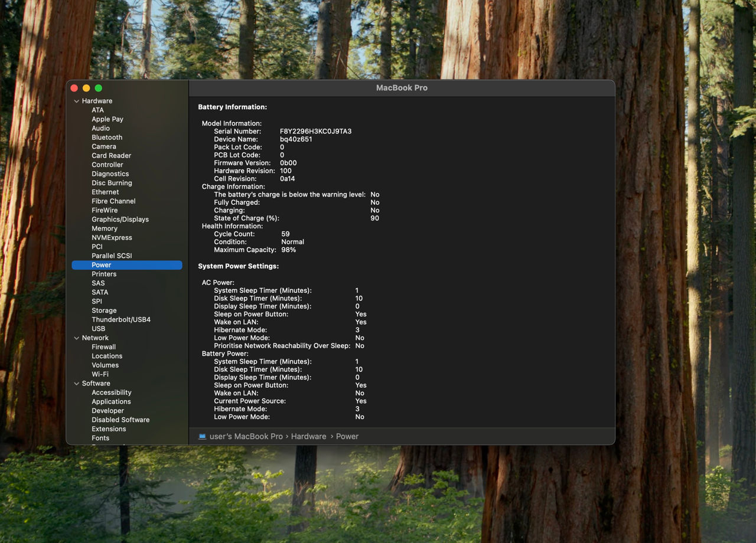Click the Hardware section label

pos(97,101)
